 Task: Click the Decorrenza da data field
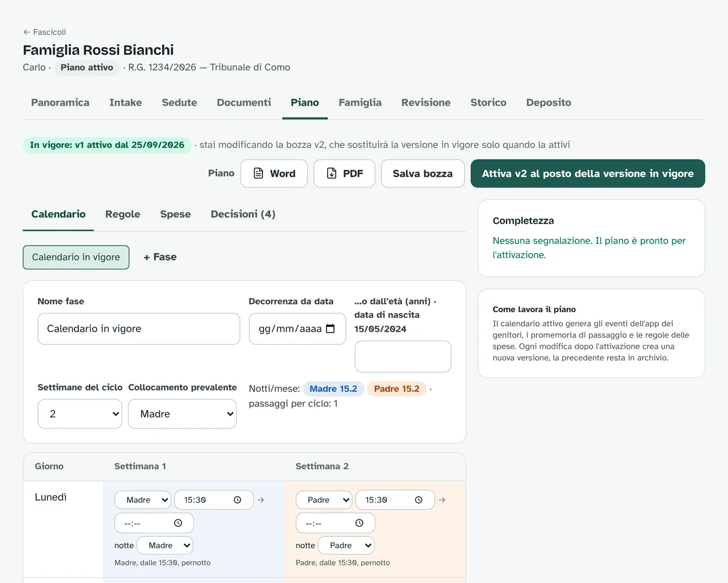click(x=297, y=329)
